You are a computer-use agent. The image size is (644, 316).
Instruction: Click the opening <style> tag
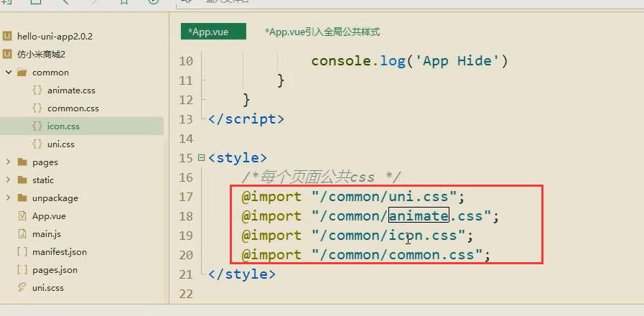pos(238,158)
